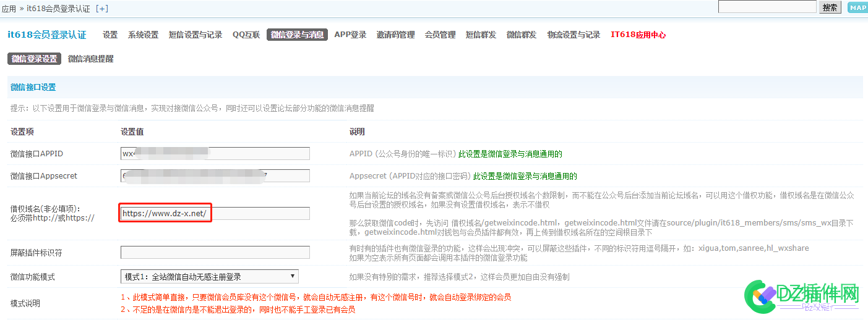This screenshot has height=320, width=868.
Task: Select the 微信登录与消息 tab
Action: click(x=298, y=35)
